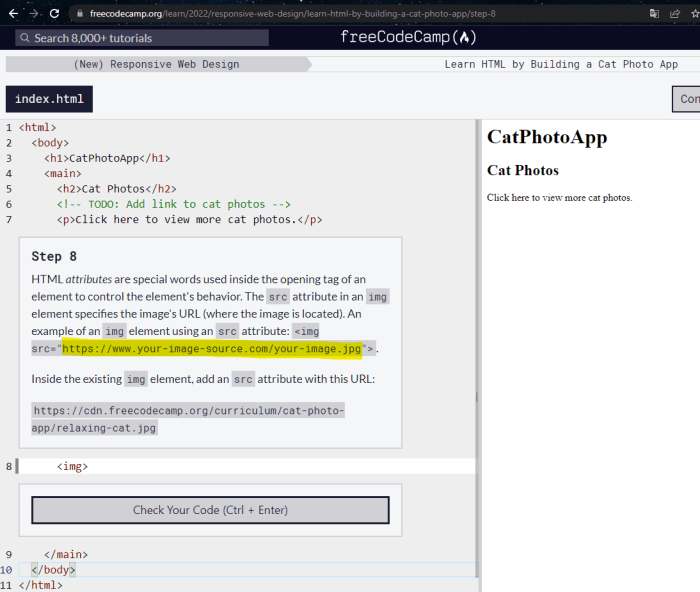Screen dimensions: 700x592
Task: Open the translate page icon
Action: 654,14
